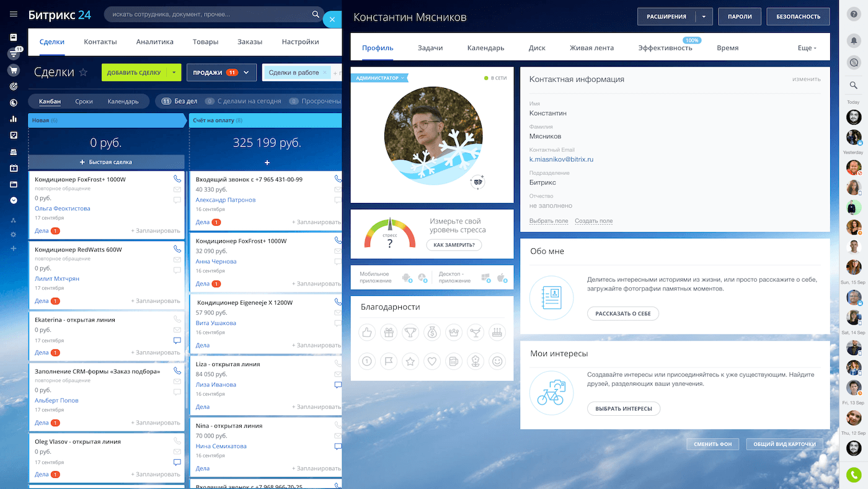Open dropdown arrow beside Добавить сделку
Screen dimensions: 868x489
point(174,73)
